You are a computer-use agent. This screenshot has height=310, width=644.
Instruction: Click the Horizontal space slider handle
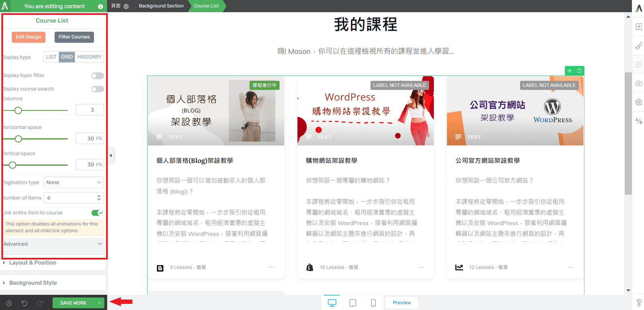click(x=18, y=139)
